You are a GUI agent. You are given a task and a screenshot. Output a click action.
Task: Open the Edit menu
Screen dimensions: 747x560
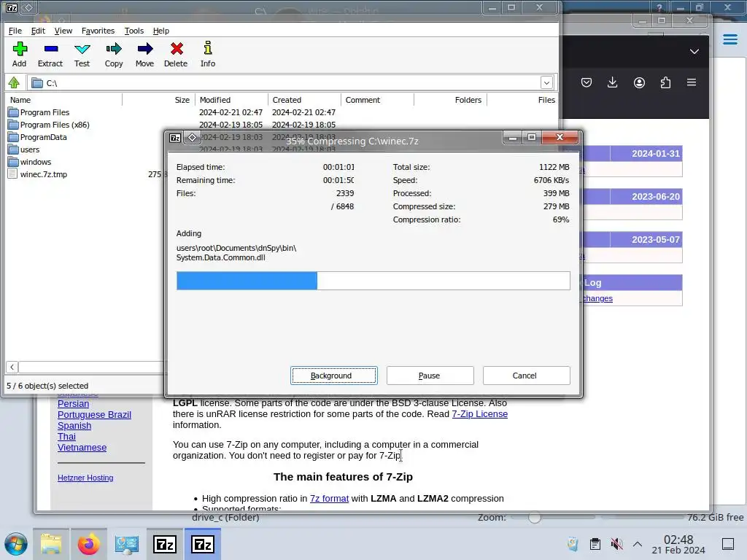click(38, 31)
